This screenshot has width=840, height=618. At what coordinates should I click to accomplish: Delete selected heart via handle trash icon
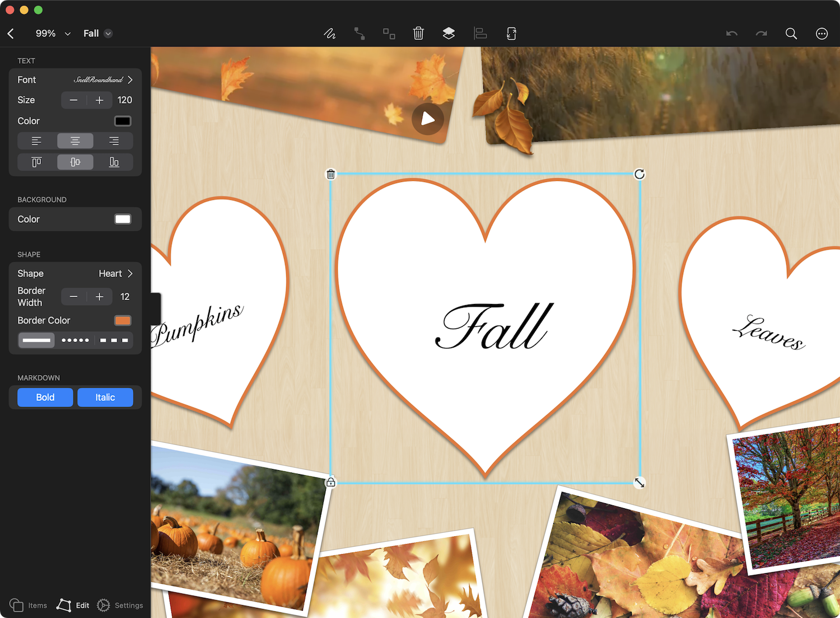tap(331, 174)
